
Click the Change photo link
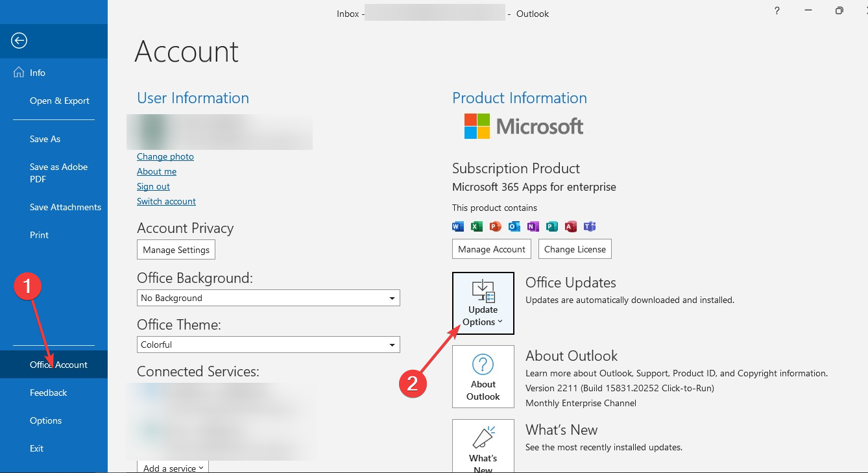click(x=165, y=156)
